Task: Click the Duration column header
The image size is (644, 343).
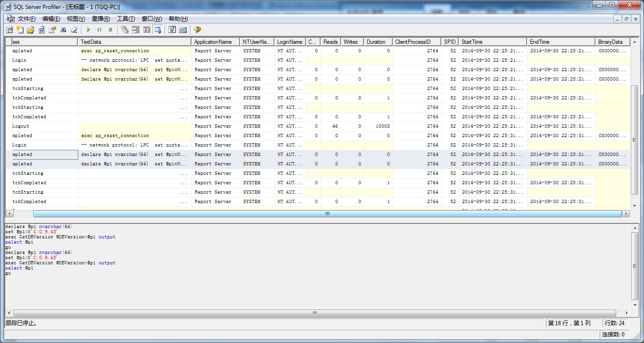Action: (x=378, y=42)
